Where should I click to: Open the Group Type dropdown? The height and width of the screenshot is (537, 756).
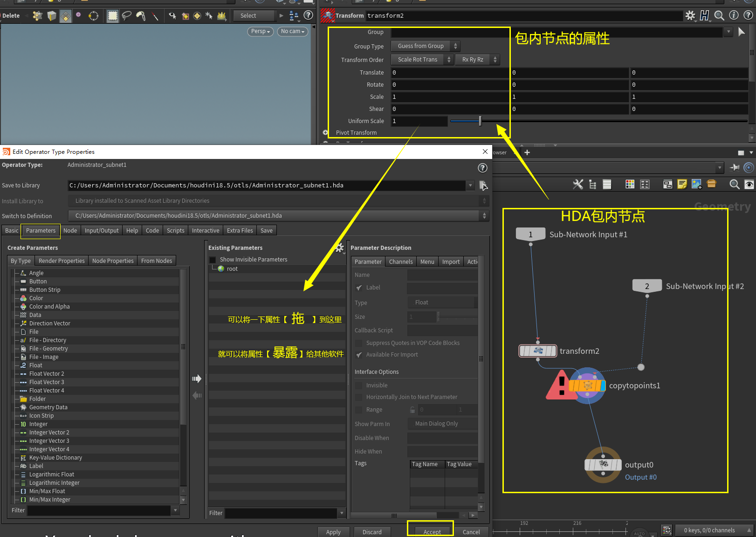point(426,46)
